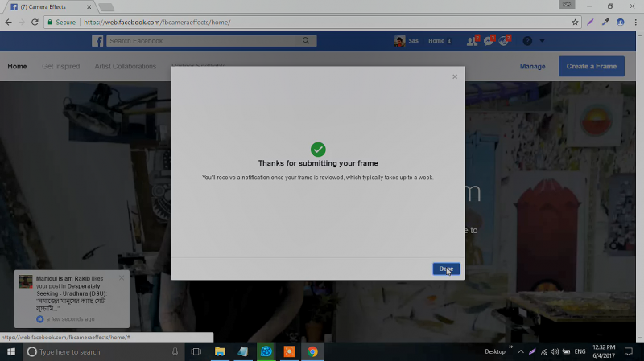Open the Quick Help question mark icon
Image resolution: width=644 pixels, height=361 pixels.
[x=527, y=41]
